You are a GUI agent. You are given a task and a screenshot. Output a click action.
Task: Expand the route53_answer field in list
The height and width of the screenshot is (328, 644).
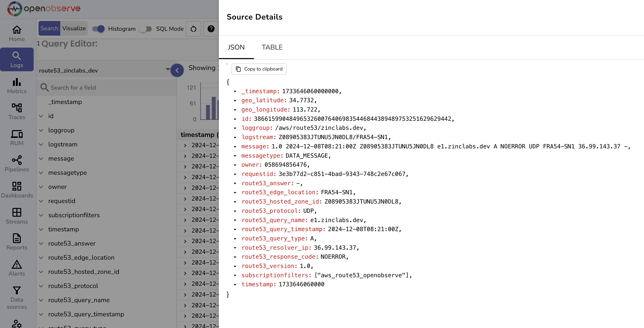41,243
